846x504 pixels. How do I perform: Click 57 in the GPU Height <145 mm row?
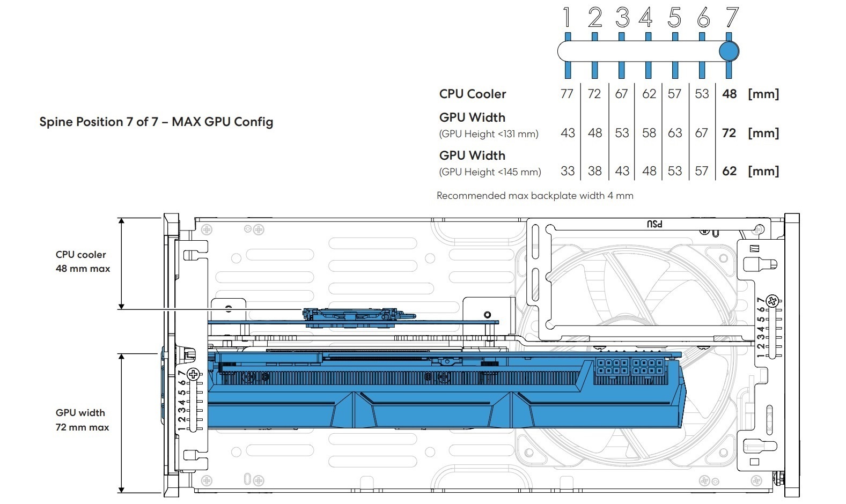coord(702,171)
